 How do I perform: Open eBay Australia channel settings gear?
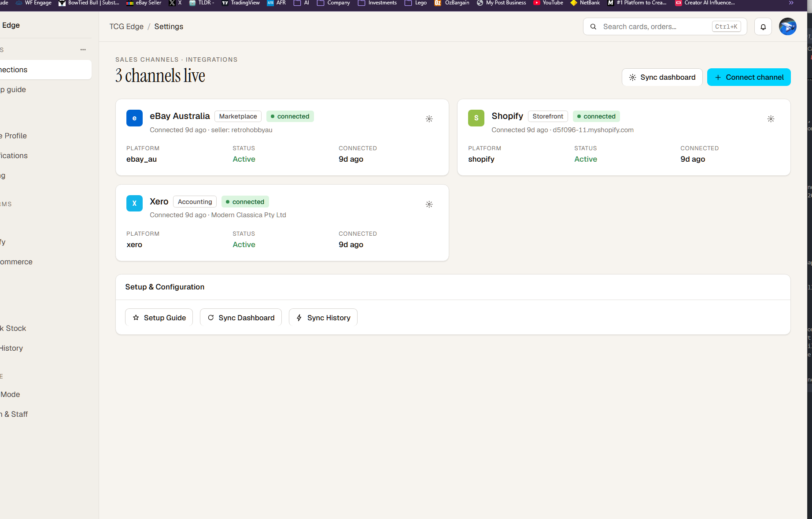tap(429, 119)
